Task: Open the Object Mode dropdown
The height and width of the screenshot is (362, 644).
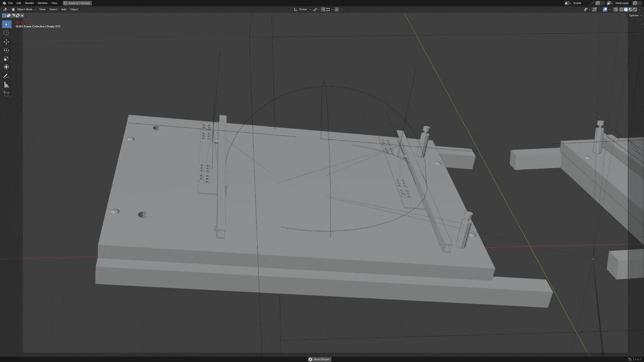Action: (x=24, y=10)
